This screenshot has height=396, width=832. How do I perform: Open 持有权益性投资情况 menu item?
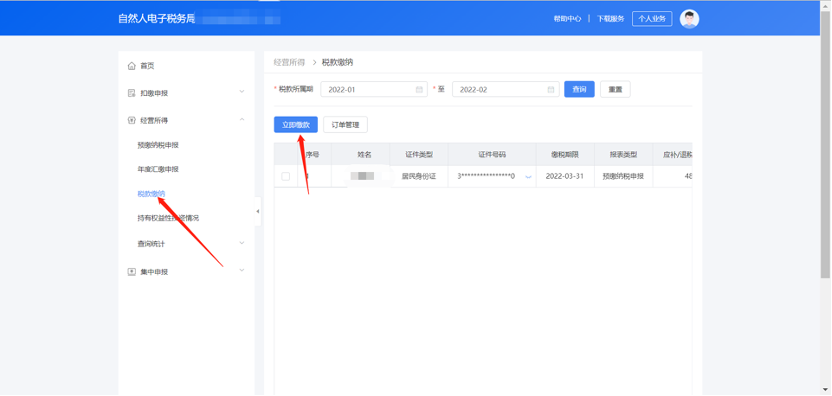coord(168,218)
